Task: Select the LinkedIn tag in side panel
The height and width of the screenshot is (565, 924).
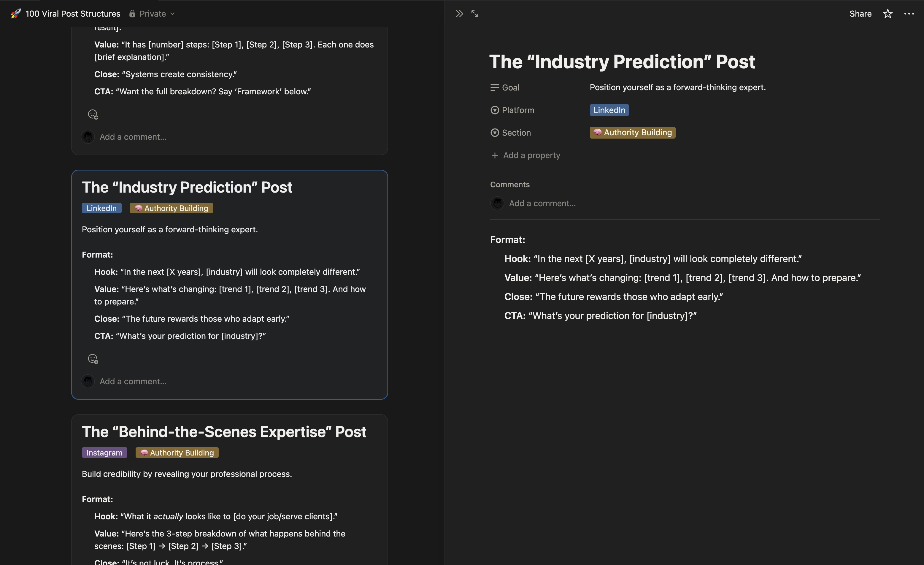Action: coord(609,110)
